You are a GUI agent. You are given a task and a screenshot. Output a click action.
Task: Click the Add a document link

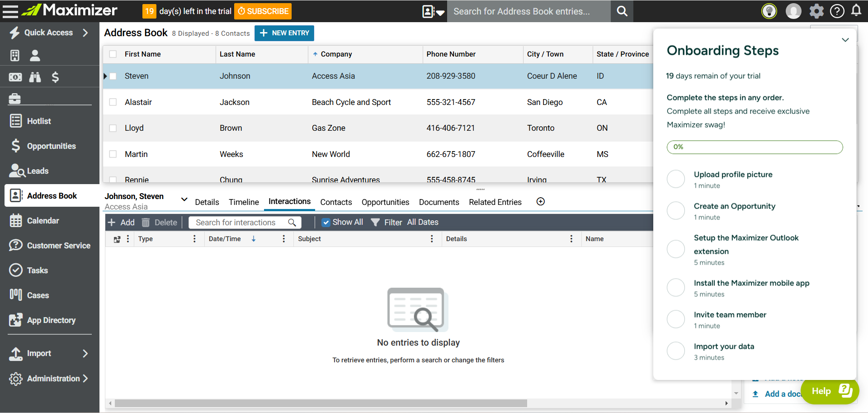pos(778,394)
